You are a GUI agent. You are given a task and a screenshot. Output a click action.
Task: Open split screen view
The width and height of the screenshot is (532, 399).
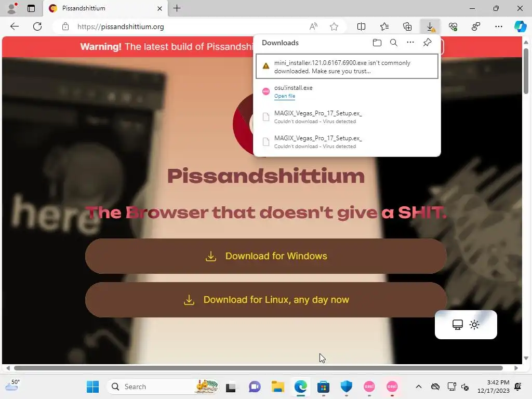[x=362, y=26]
